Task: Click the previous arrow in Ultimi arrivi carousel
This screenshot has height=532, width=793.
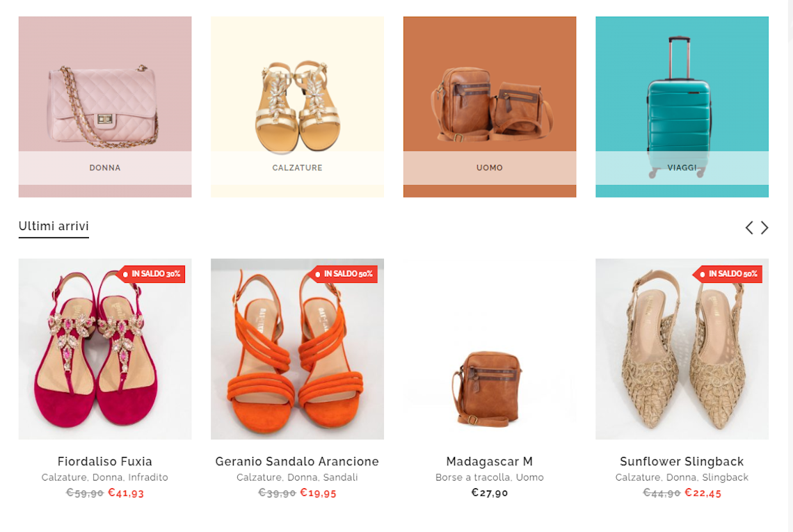Action: pyautogui.click(x=749, y=227)
